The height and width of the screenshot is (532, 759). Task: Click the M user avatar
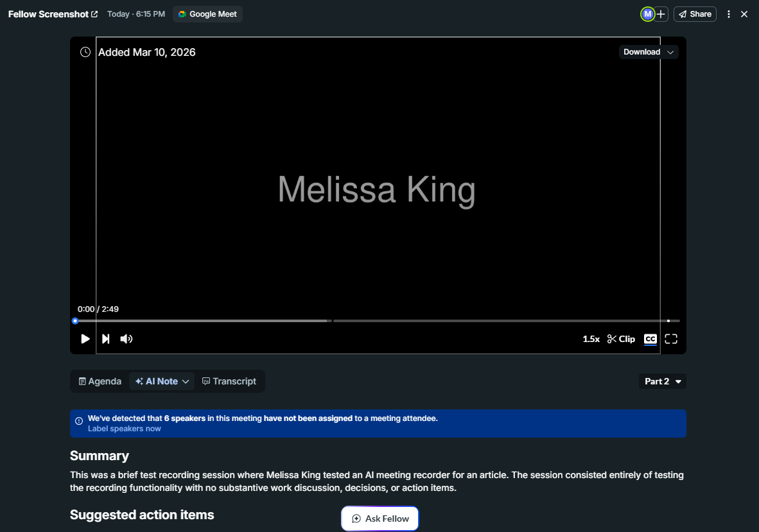pos(647,14)
